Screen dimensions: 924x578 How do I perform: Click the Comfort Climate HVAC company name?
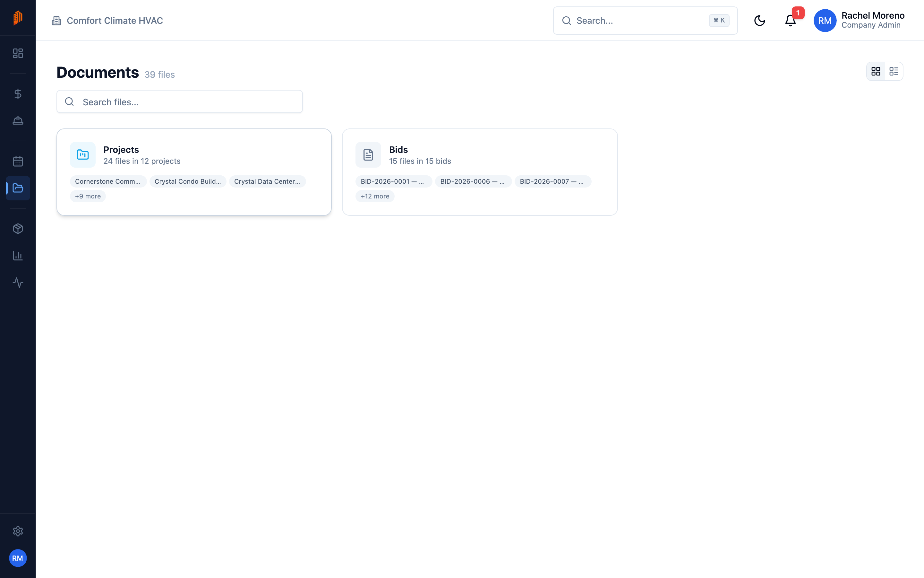coord(115,21)
